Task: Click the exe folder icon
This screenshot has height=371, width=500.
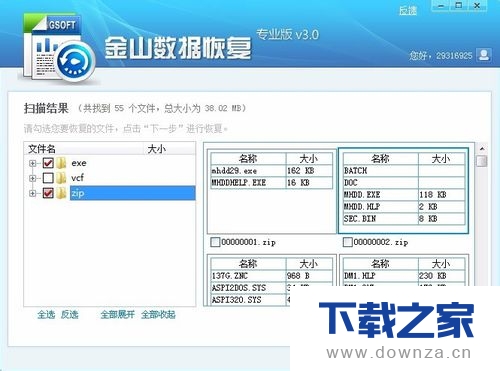Action: [61, 163]
